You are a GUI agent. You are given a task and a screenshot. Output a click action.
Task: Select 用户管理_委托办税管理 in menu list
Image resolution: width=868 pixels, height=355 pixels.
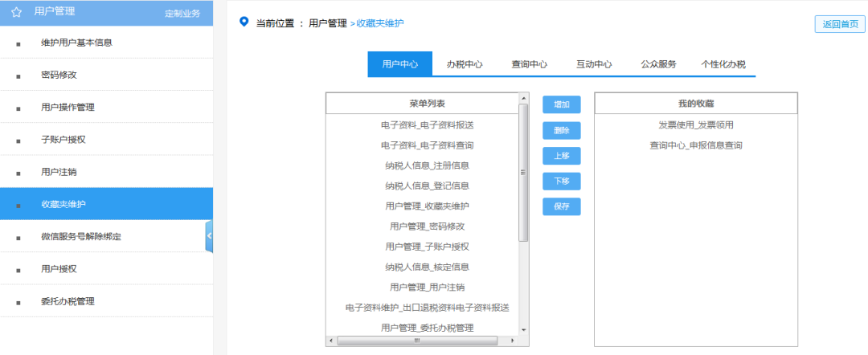click(428, 328)
